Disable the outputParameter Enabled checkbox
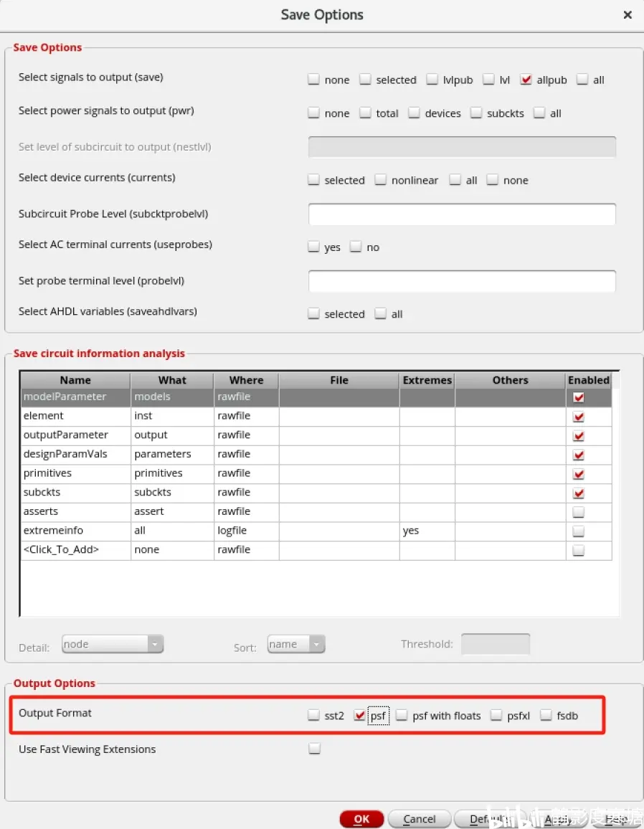The width and height of the screenshot is (644, 829). tap(579, 435)
